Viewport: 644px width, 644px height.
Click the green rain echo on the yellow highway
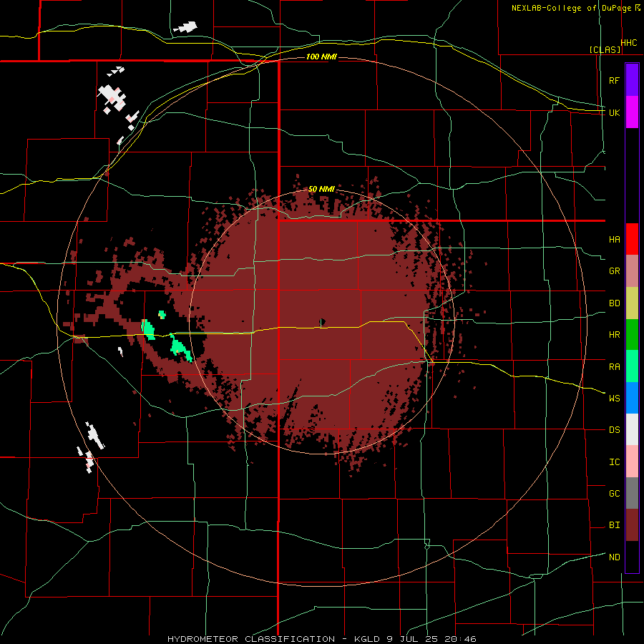[x=148, y=329]
